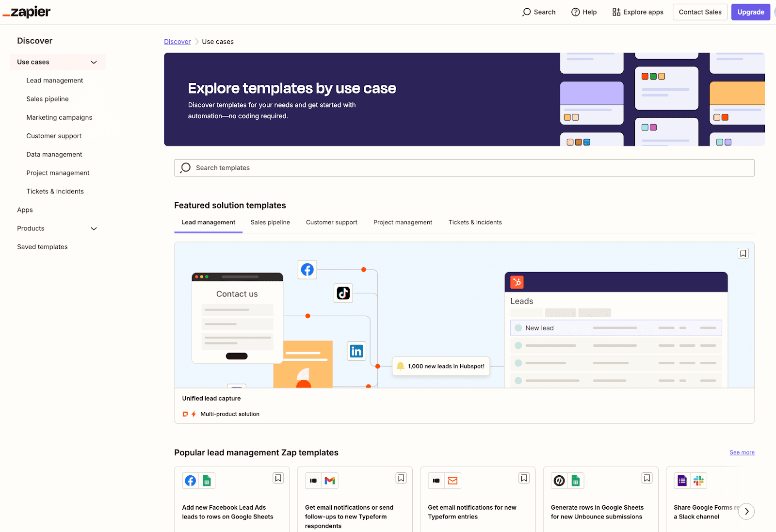Open Lead management in the sidebar
Viewport: 776px width, 532px height.
pos(55,81)
